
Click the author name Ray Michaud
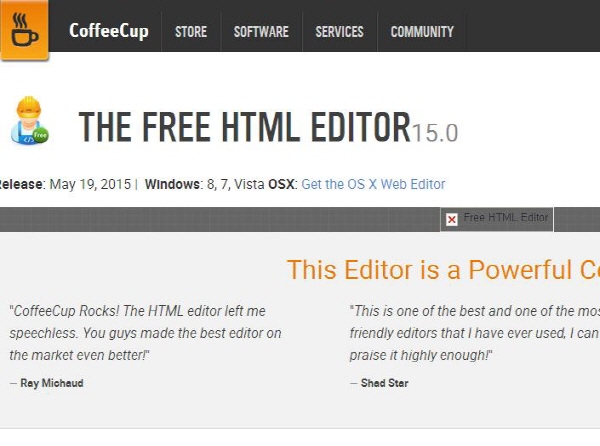coord(52,383)
